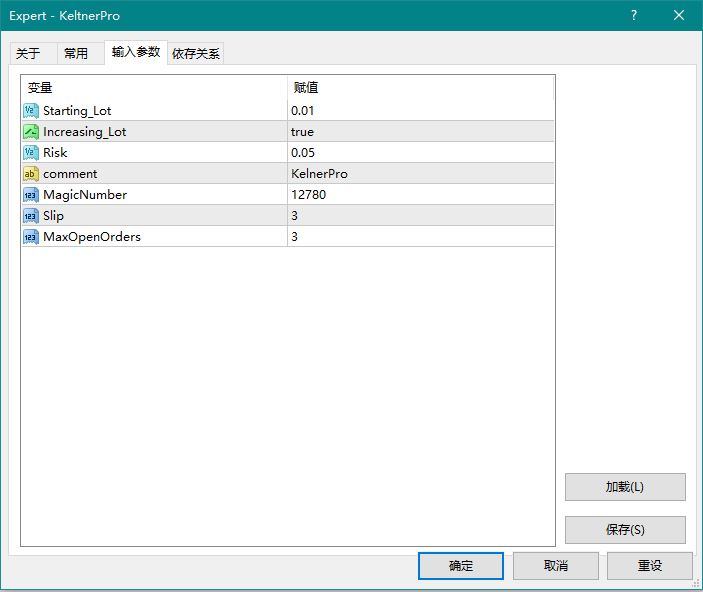Click the 加载(L) button
This screenshot has height=592, width=703.
tap(625, 487)
